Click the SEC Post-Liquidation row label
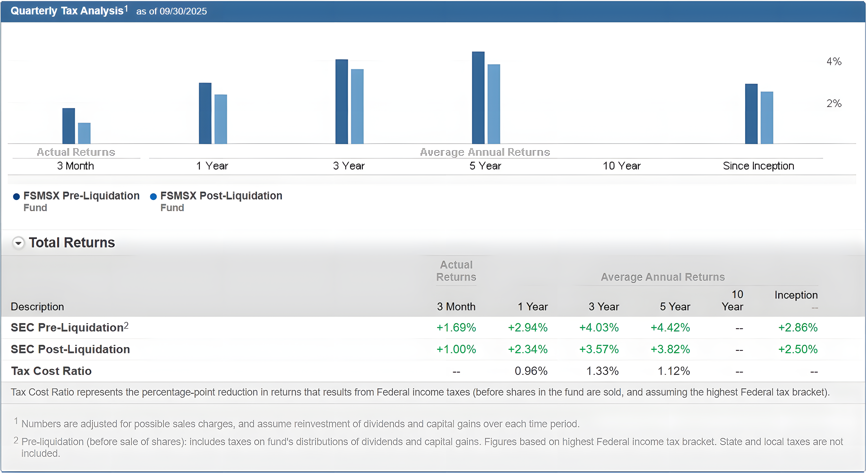This screenshot has width=868, height=473. tap(70, 349)
